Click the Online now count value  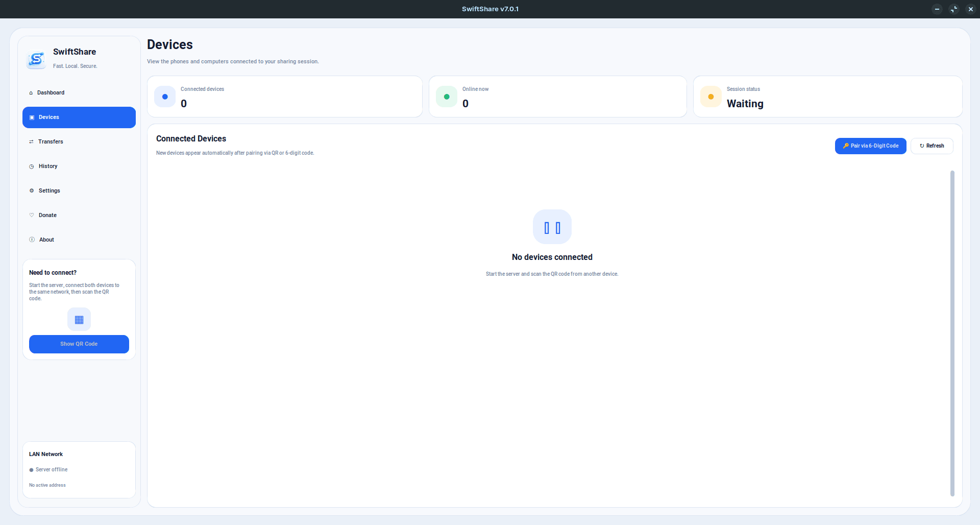tap(465, 104)
